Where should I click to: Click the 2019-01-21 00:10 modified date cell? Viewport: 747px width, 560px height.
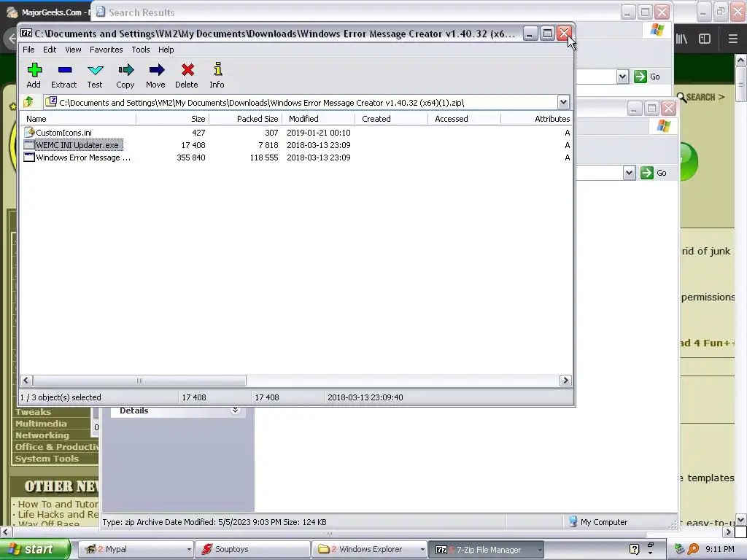(318, 133)
